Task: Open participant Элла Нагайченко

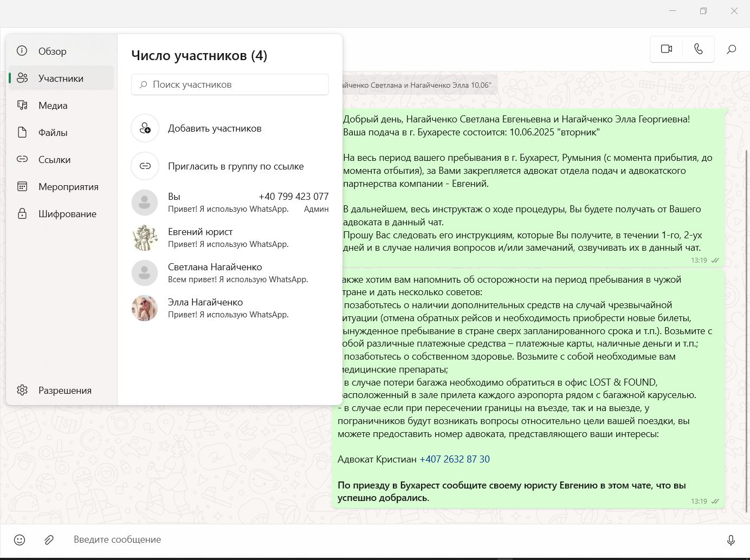Action: (x=230, y=308)
